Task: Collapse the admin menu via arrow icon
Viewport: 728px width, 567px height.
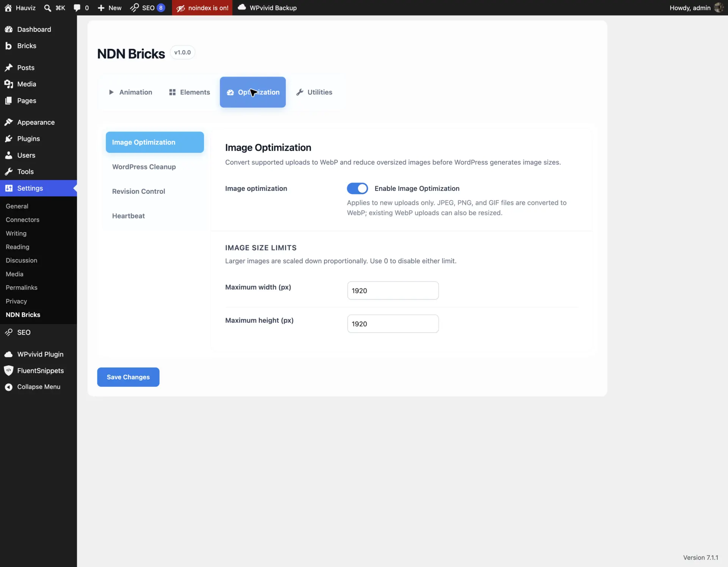Action: [8, 387]
